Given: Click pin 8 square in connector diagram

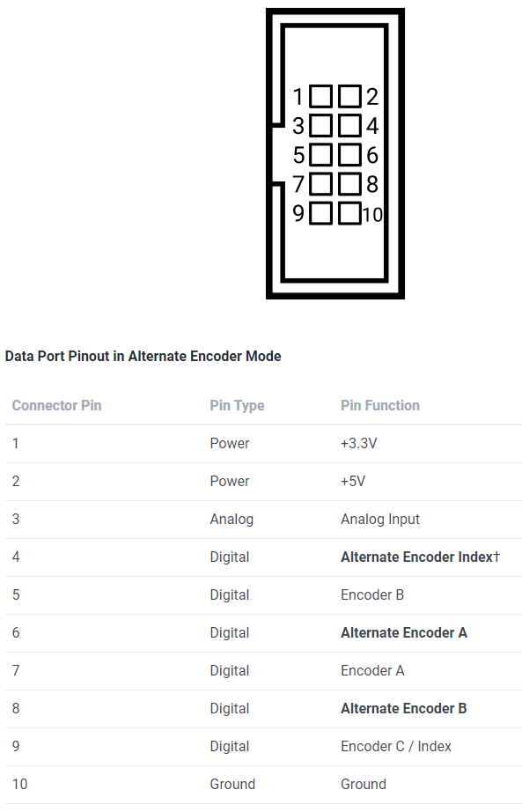Looking at the screenshot, I should pos(350,184).
